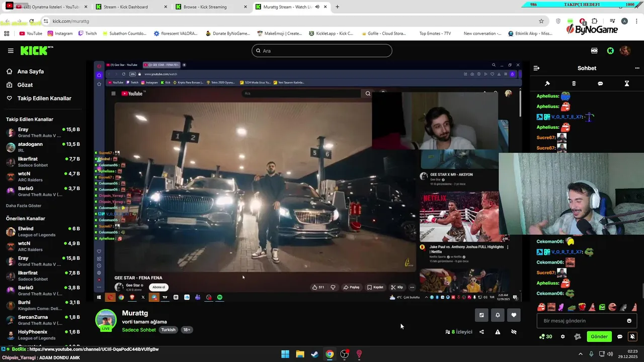Open Twitch bookmark
Viewport: 644px width, 362px height.
[x=88, y=33]
